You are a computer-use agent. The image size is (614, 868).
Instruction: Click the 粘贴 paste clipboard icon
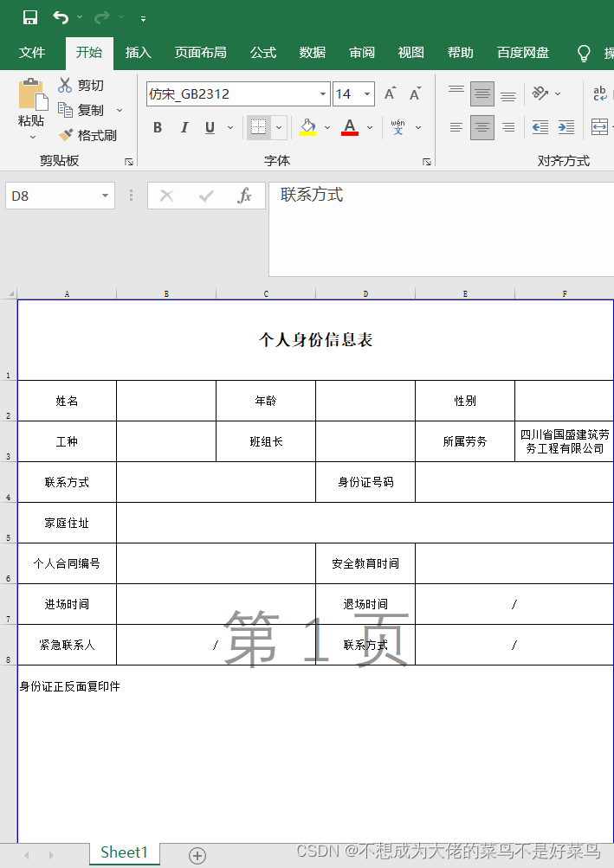(x=32, y=94)
